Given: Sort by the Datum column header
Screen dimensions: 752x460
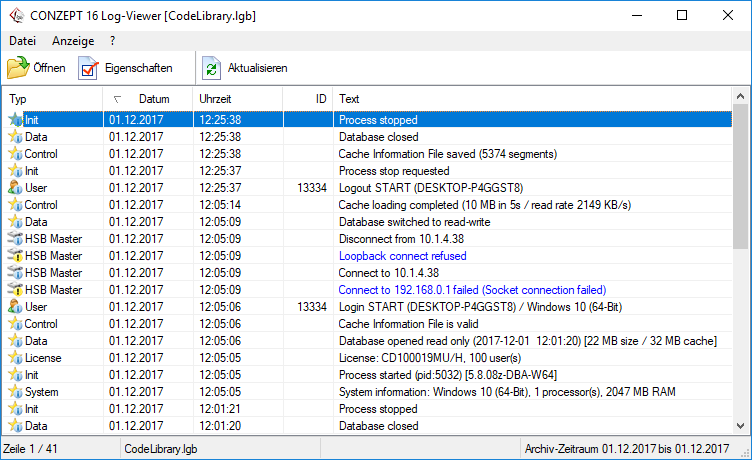Looking at the screenshot, I should click(153, 99).
